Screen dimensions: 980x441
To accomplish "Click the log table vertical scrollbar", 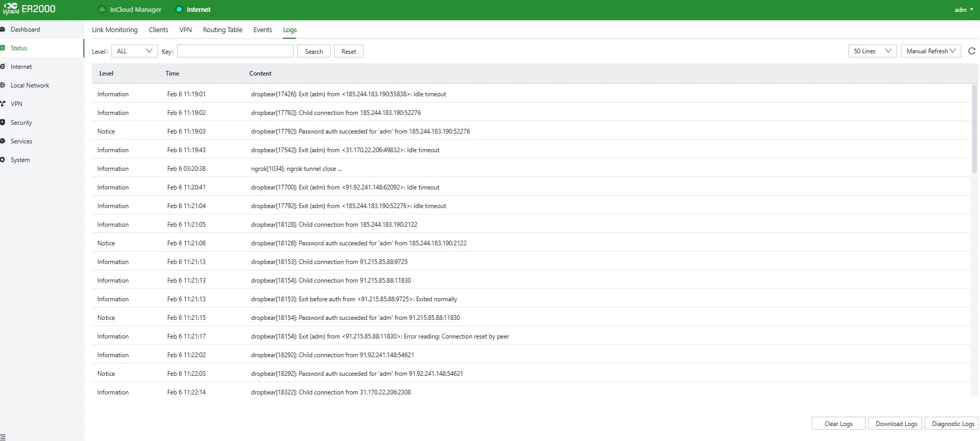I will click(x=974, y=129).
